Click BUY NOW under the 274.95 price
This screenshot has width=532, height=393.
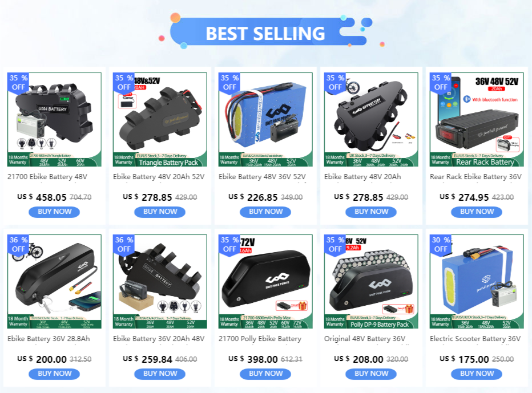click(x=477, y=212)
